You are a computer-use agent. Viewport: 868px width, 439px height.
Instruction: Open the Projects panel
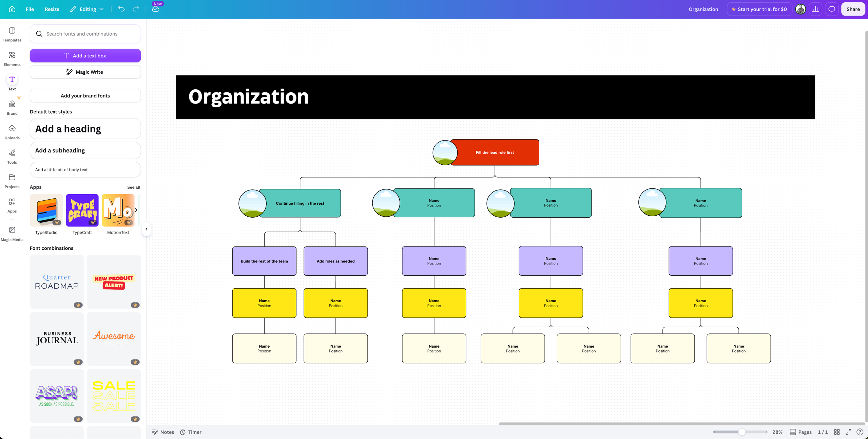click(x=12, y=181)
